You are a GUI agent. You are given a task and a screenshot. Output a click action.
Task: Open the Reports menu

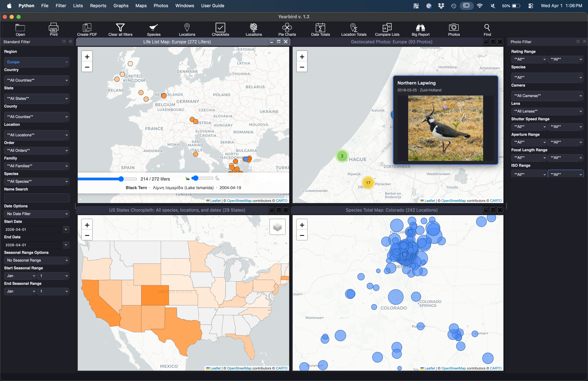[98, 6]
